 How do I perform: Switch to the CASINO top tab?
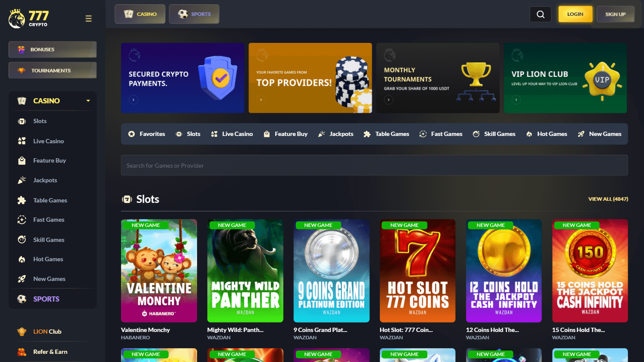140,14
